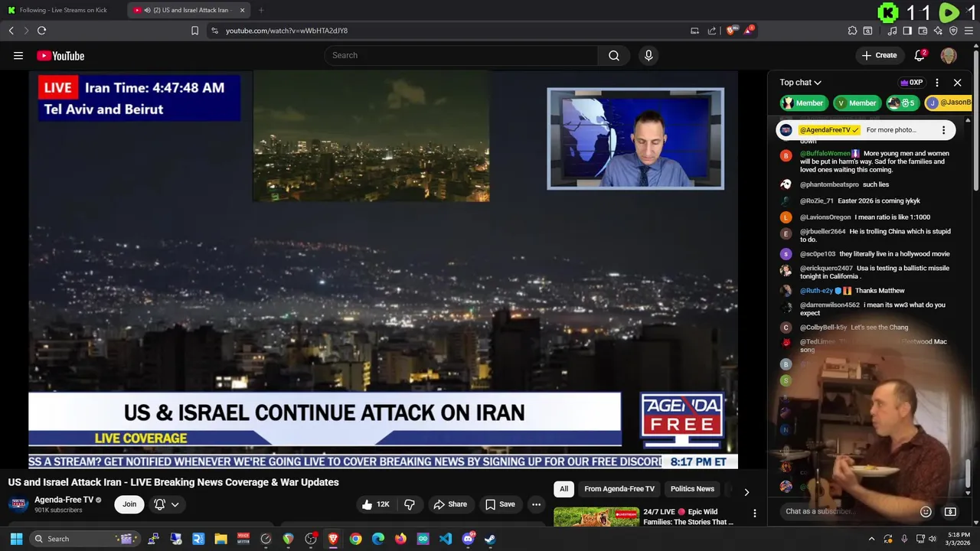Go to the YouTube home logo
Viewport: 980px width, 551px height.
coord(60,55)
